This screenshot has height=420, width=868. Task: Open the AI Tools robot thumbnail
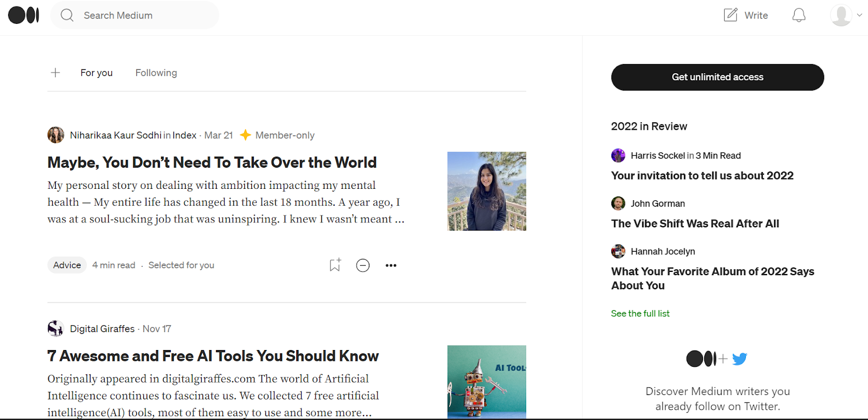pos(487,382)
